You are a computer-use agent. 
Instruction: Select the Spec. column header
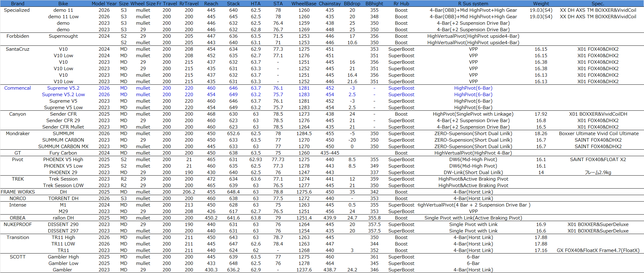tap(598, 4)
